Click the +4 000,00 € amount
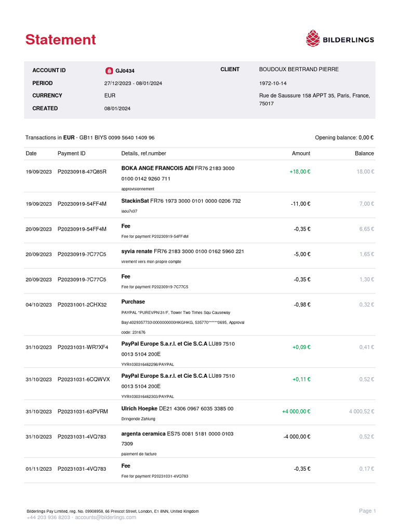The image size is (399, 532). [x=296, y=411]
